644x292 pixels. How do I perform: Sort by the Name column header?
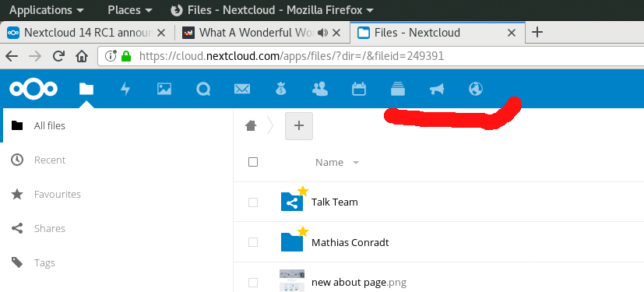(x=329, y=162)
